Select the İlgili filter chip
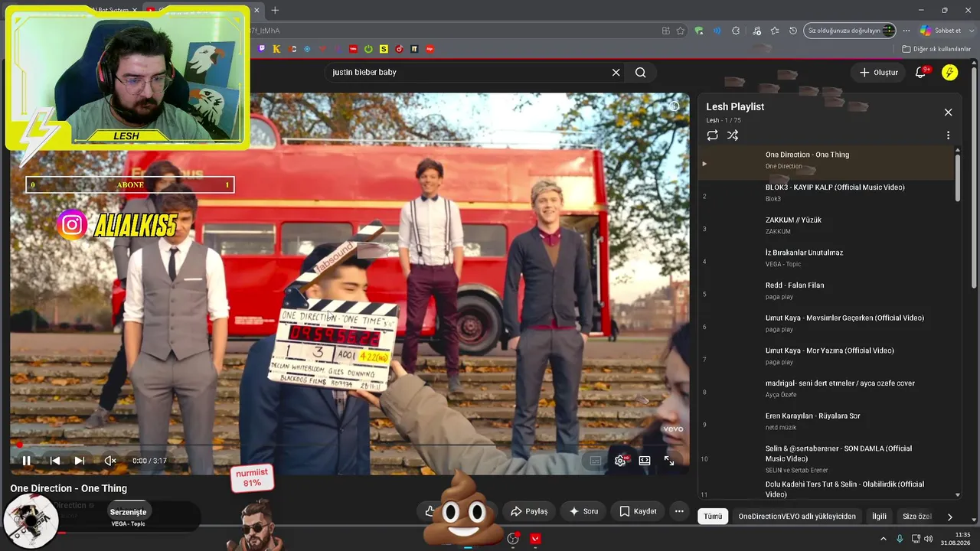 pos(880,516)
